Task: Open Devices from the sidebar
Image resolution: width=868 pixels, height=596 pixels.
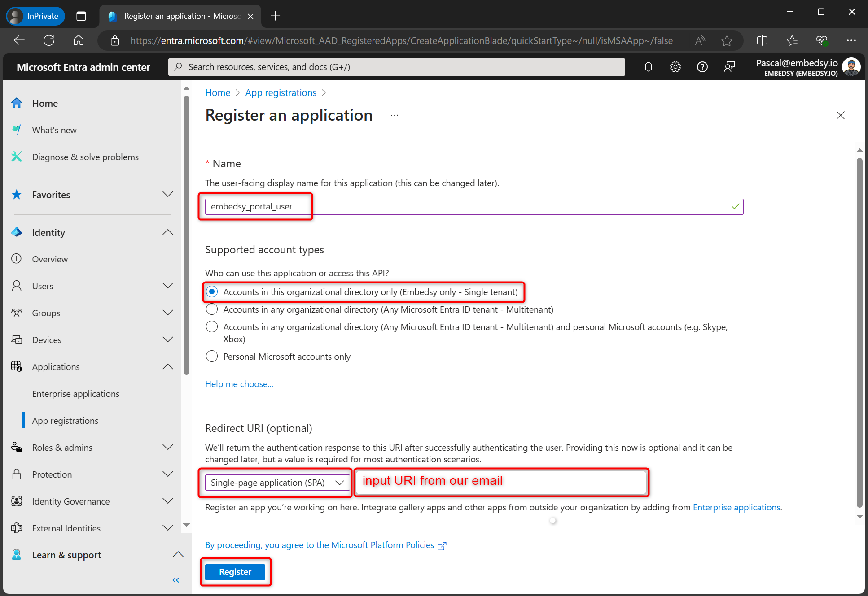Action: [x=46, y=339]
